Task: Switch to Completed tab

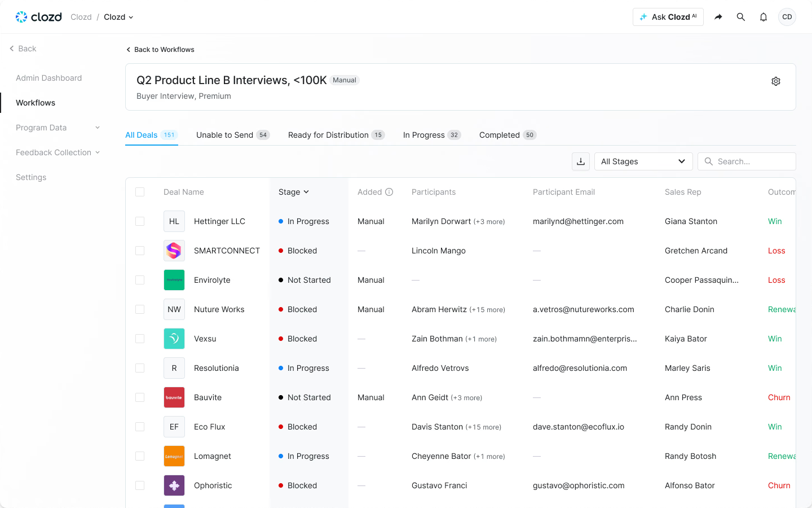Action: point(507,135)
